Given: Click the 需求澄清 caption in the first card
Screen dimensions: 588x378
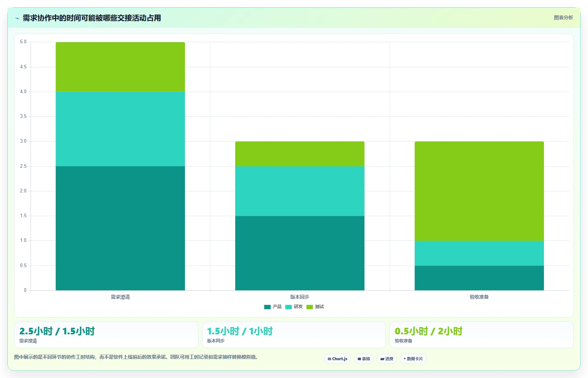Looking at the screenshot, I should click(28, 341).
